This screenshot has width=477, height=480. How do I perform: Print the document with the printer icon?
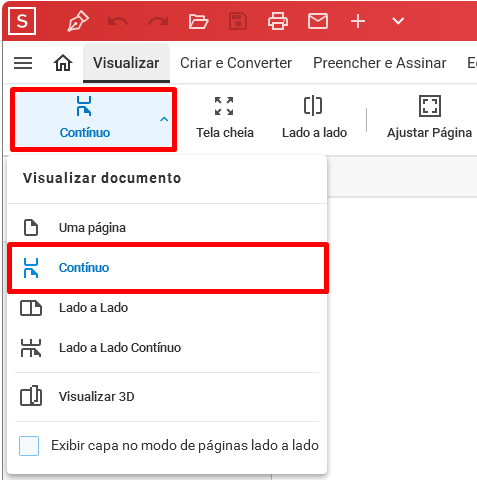point(278,21)
